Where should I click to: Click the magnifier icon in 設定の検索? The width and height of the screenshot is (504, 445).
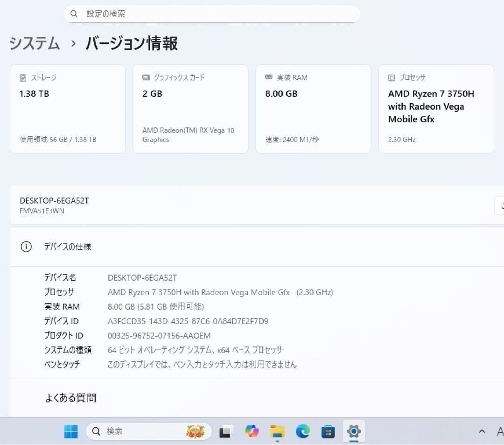[74, 14]
